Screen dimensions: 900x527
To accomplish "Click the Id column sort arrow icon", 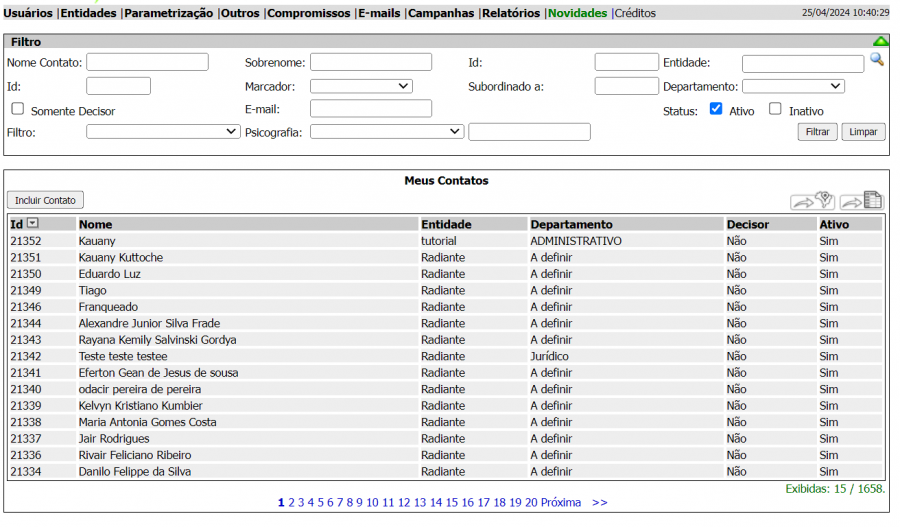I will pos(33,224).
